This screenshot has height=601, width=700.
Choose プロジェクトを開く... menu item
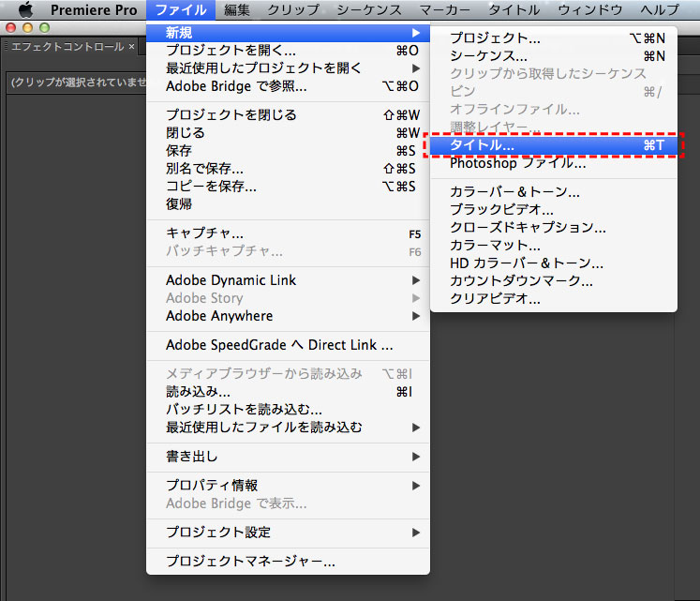tap(288, 51)
